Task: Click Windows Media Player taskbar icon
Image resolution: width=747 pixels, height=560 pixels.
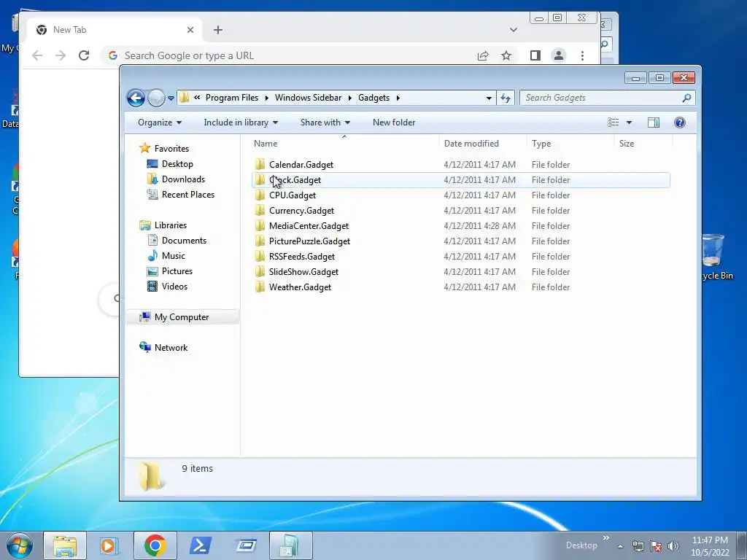Action: click(109, 545)
